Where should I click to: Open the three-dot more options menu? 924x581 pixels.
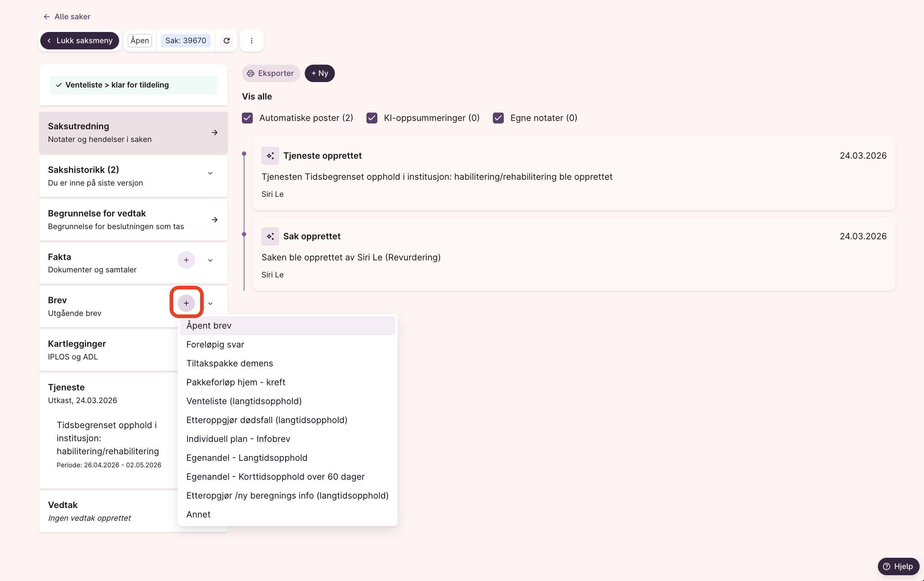tap(251, 41)
